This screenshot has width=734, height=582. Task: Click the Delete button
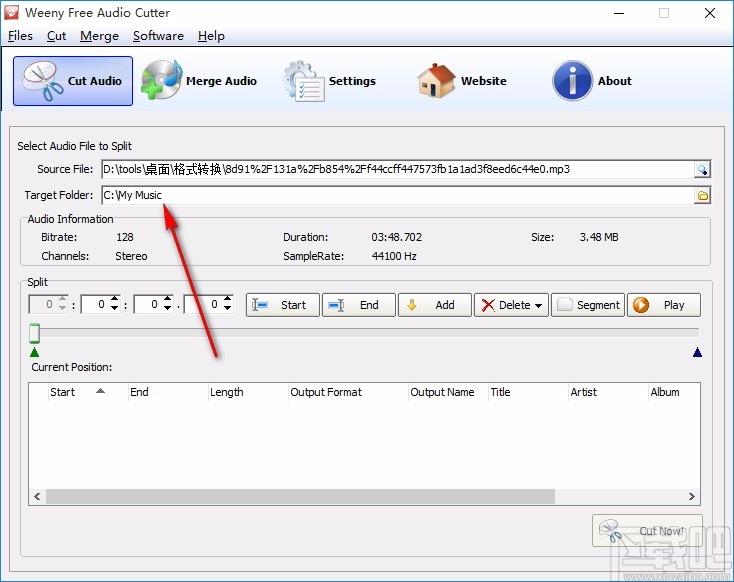point(511,305)
